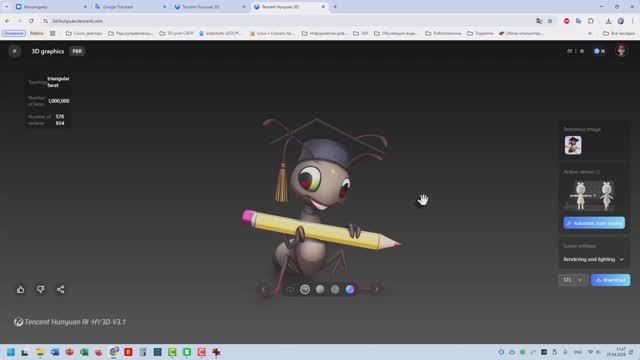
Task: Open the extensions puzzle icon
Action: pyautogui.click(x=591, y=21)
